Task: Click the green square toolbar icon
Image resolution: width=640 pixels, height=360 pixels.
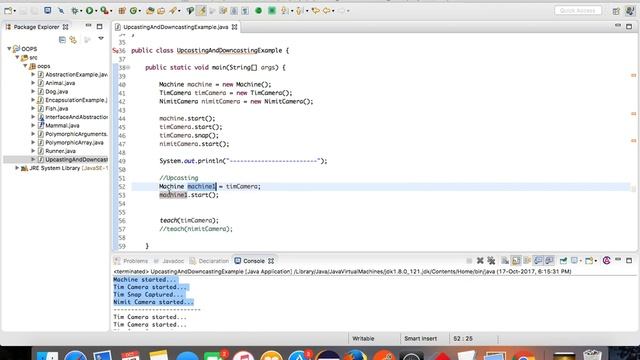Action: [x=272, y=11]
